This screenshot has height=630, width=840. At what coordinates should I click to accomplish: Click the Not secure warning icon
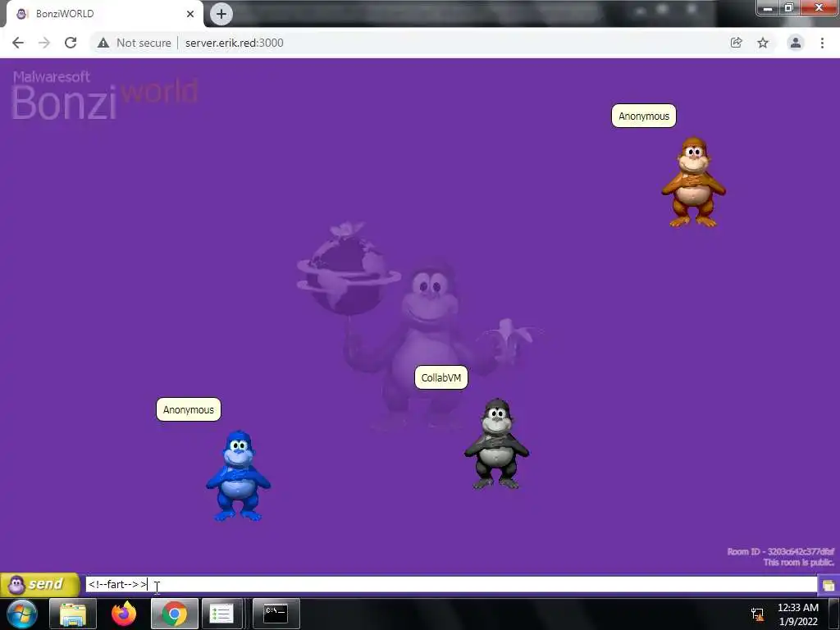pos(103,43)
